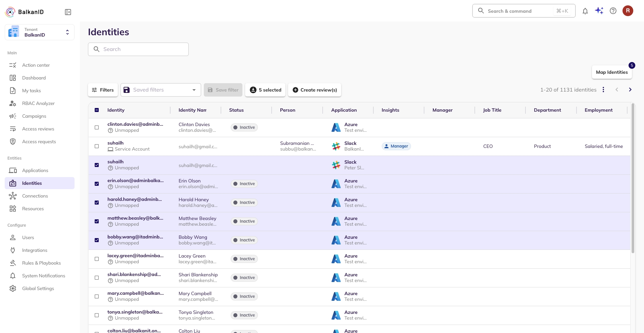Open RBAC Analyzer from sidebar
Screen dimensions: 644x333
point(38,103)
